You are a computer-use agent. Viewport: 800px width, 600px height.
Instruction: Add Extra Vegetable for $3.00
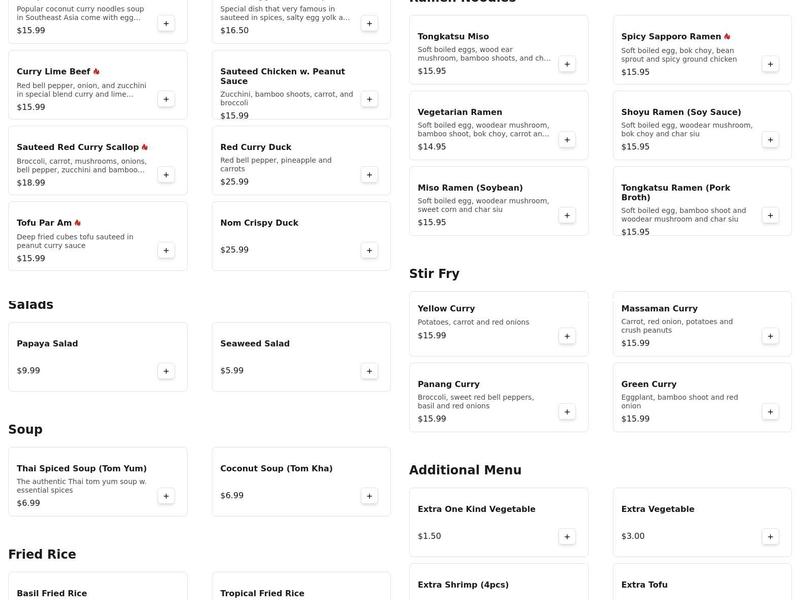[770, 537]
